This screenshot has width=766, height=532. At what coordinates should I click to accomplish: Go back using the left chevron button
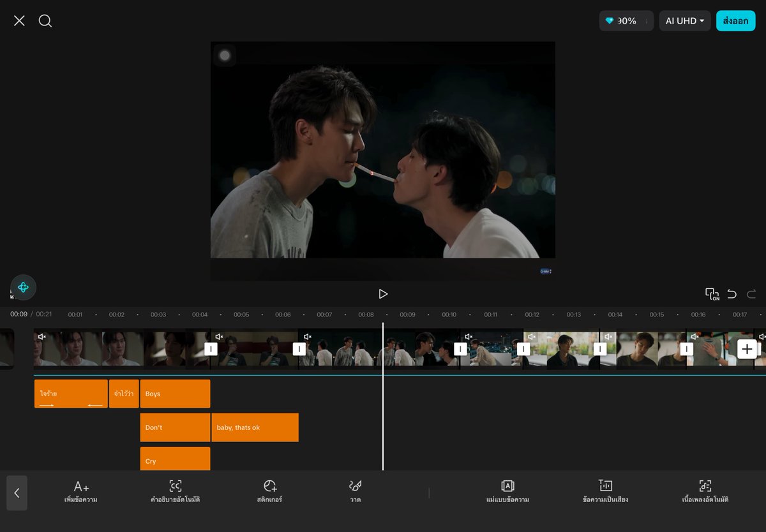click(x=17, y=493)
